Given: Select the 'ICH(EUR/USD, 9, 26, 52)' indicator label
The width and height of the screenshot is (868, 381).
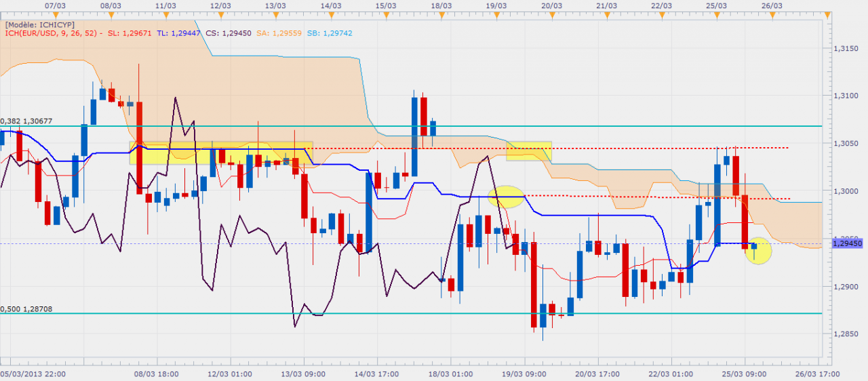Looking at the screenshot, I should [52, 32].
